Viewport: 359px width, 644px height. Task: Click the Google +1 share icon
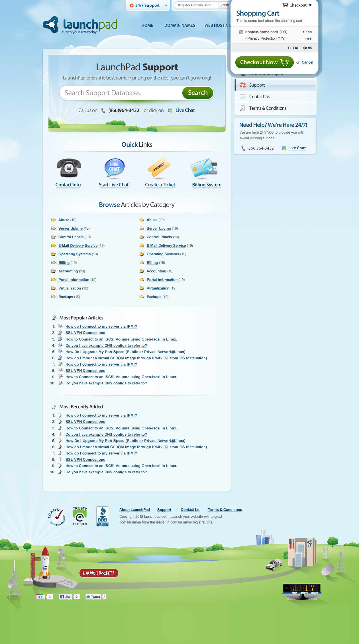tap(41, 597)
